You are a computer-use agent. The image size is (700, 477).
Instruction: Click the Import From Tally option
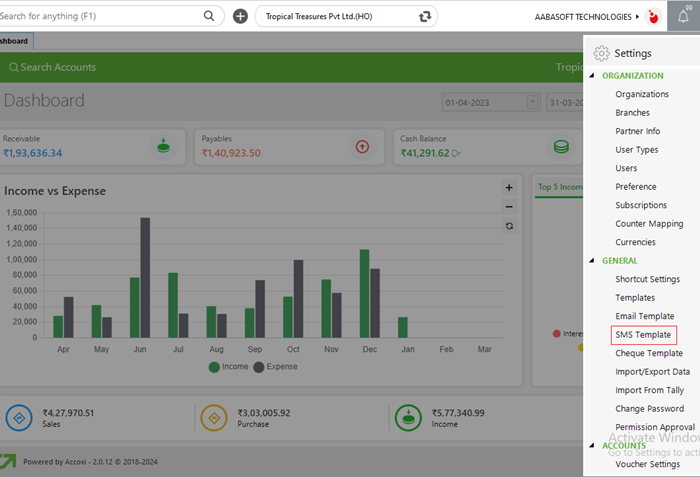pyautogui.click(x=650, y=390)
